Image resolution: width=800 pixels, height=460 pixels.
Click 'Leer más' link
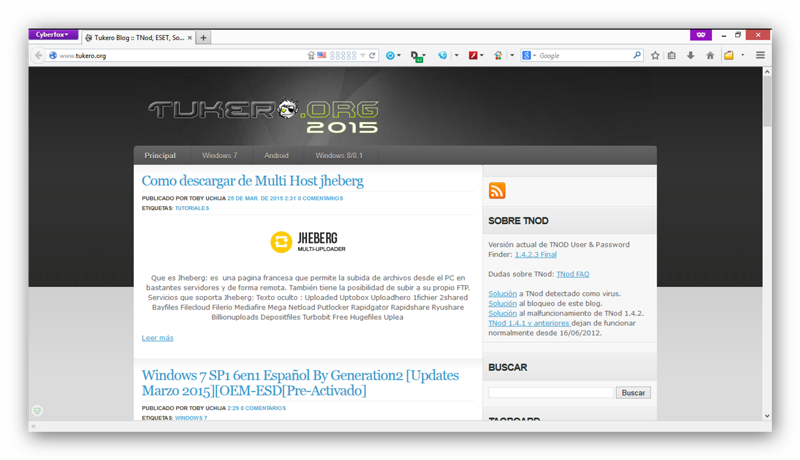158,338
